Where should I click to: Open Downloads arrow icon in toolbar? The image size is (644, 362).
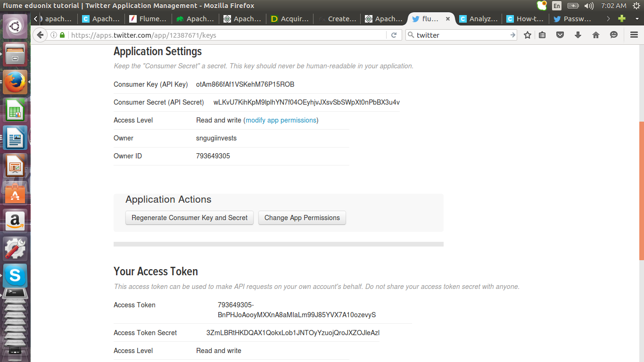coord(578,35)
